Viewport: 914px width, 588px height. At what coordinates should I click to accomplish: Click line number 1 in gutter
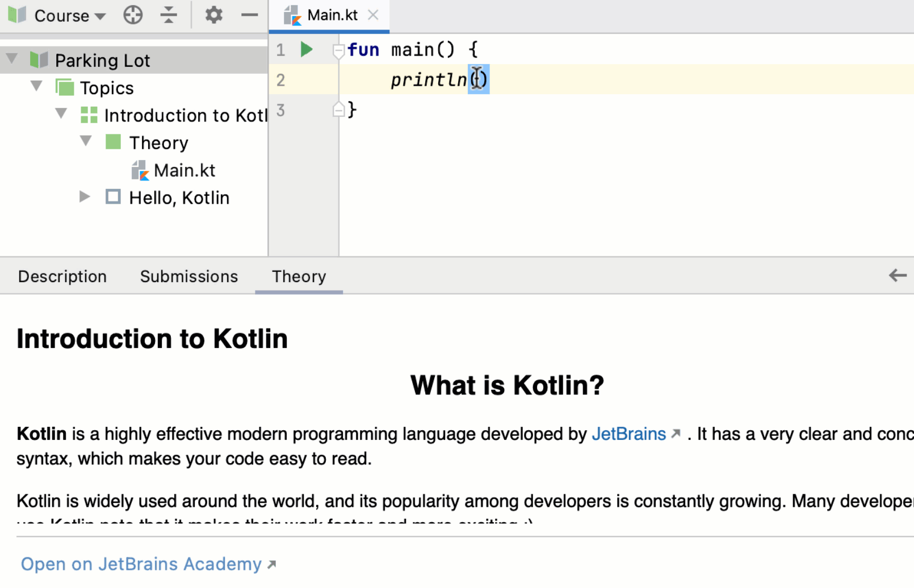(280, 50)
